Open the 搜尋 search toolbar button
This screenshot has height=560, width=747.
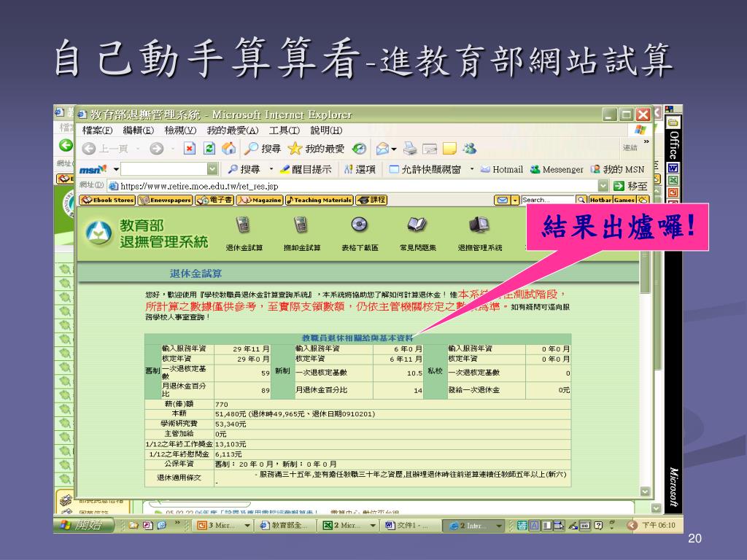(263, 149)
